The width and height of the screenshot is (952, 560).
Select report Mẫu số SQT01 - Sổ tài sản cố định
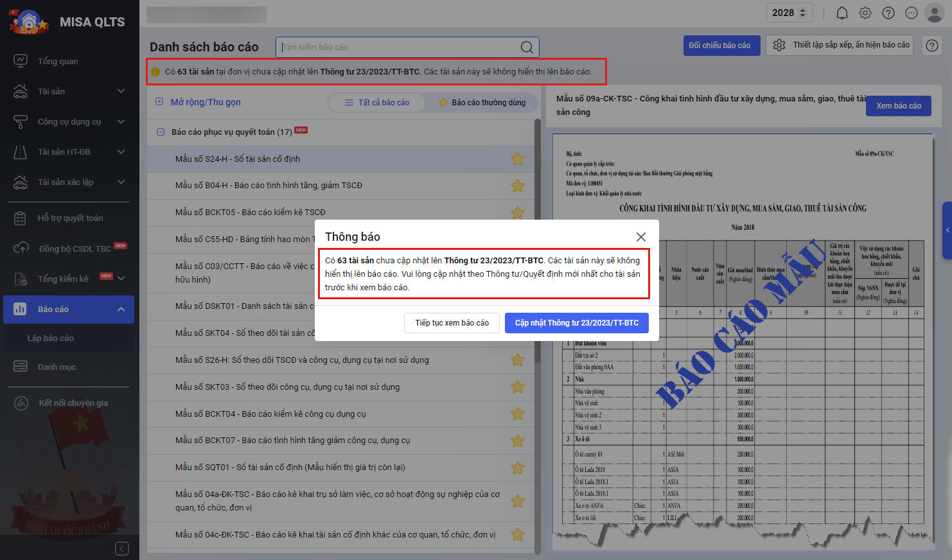(342, 468)
